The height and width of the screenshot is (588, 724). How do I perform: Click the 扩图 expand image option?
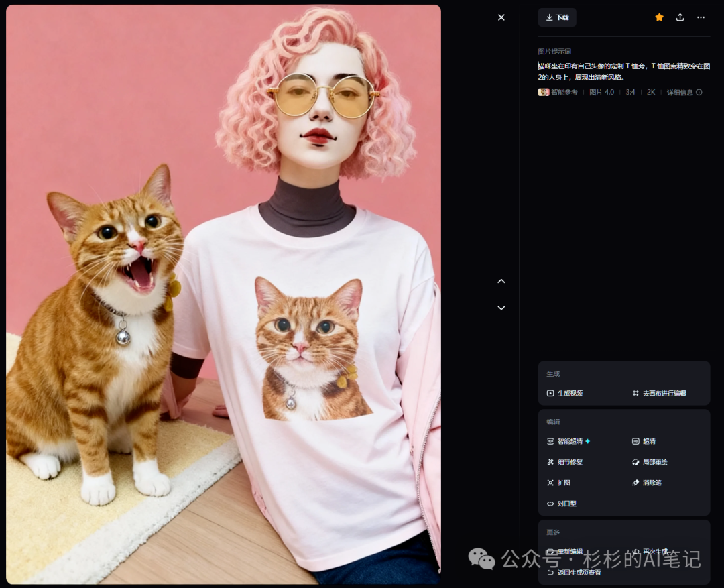click(x=558, y=483)
